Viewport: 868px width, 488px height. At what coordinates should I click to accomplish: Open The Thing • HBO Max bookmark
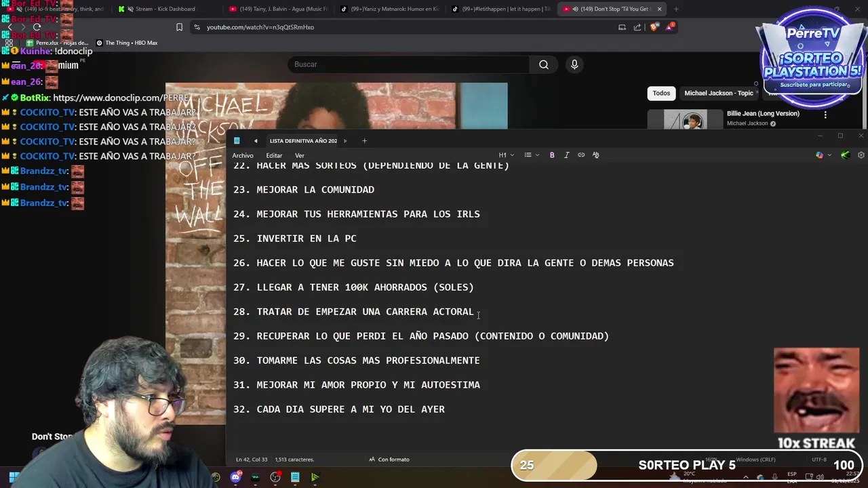[x=127, y=43]
